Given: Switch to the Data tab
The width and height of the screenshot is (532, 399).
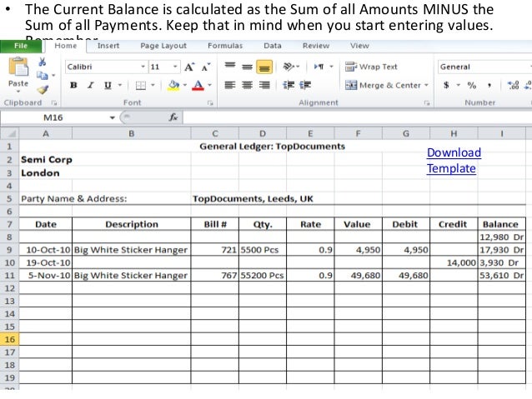Looking at the screenshot, I should coord(273,46).
